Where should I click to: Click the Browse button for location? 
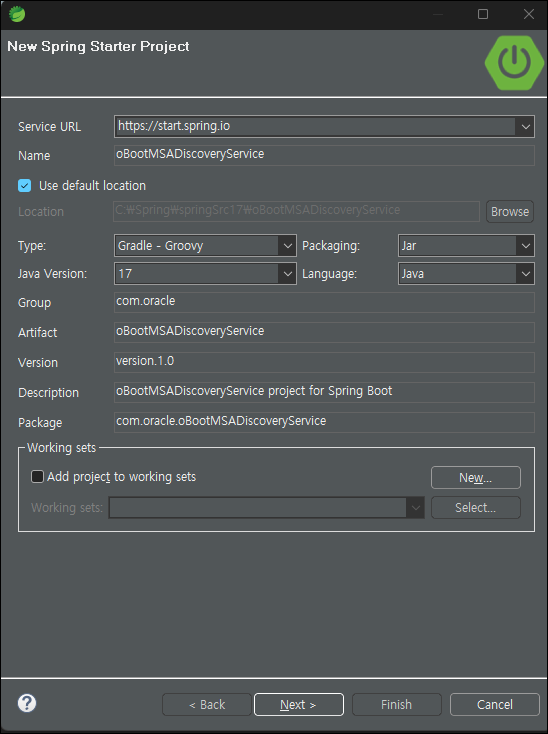click(x=510, y=212)
